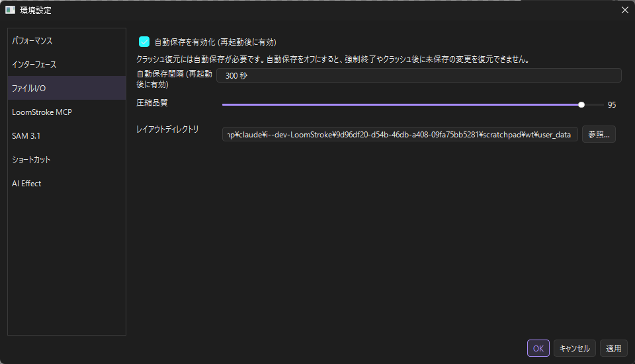Confirm settings with the OK button
635x364 pixels.
(x=538, y=348)
